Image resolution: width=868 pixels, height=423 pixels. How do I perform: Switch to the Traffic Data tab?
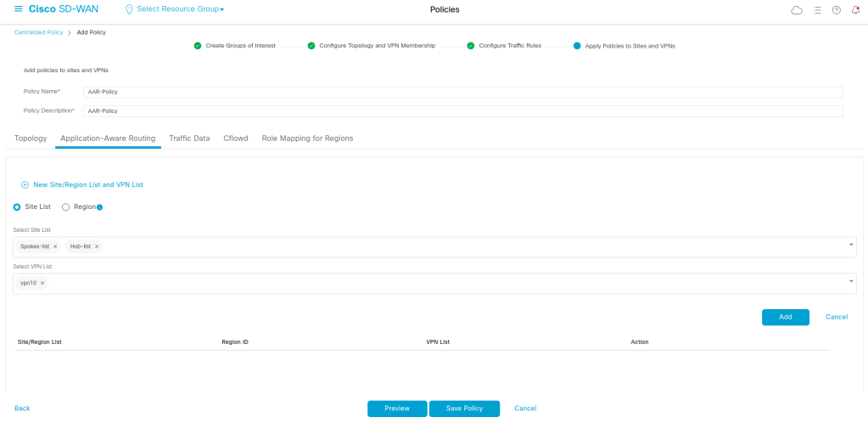point(189,138)
